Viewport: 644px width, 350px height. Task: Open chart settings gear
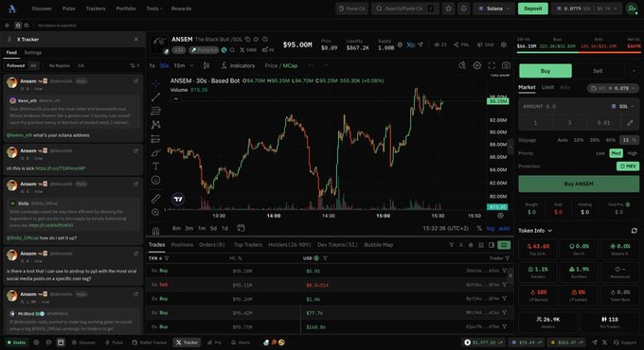tap(476, 65)
